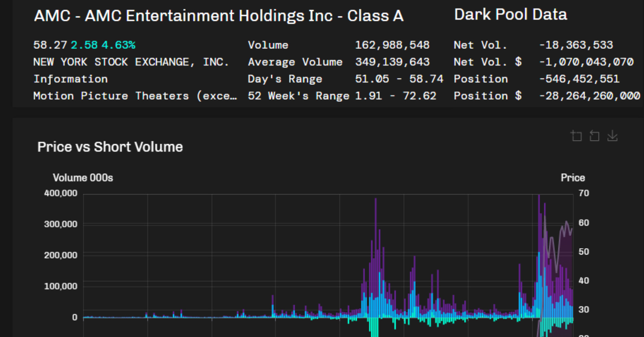Viewport: 644px width, 337px height.
Task: Click the Position $ label
Action: 487,96
